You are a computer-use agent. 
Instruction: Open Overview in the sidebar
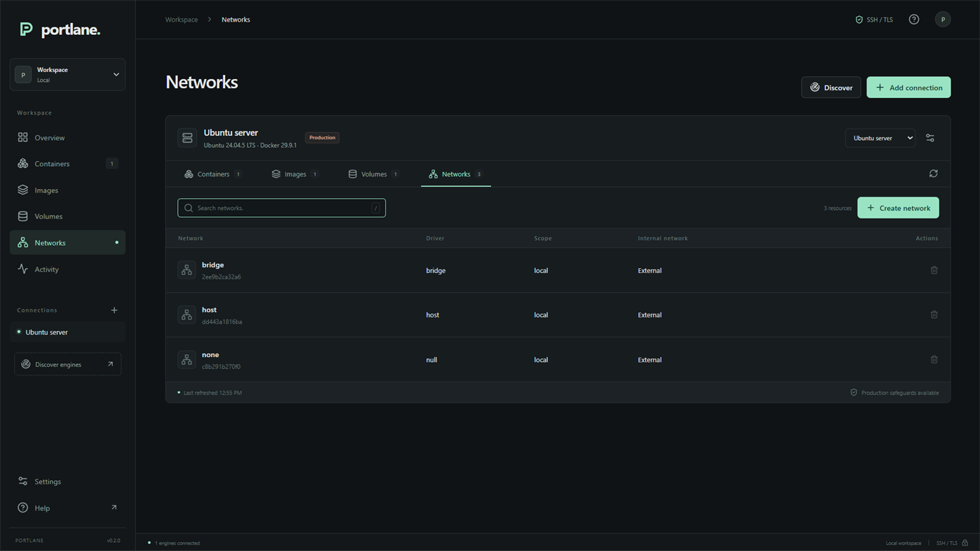[x=67, y=138]
